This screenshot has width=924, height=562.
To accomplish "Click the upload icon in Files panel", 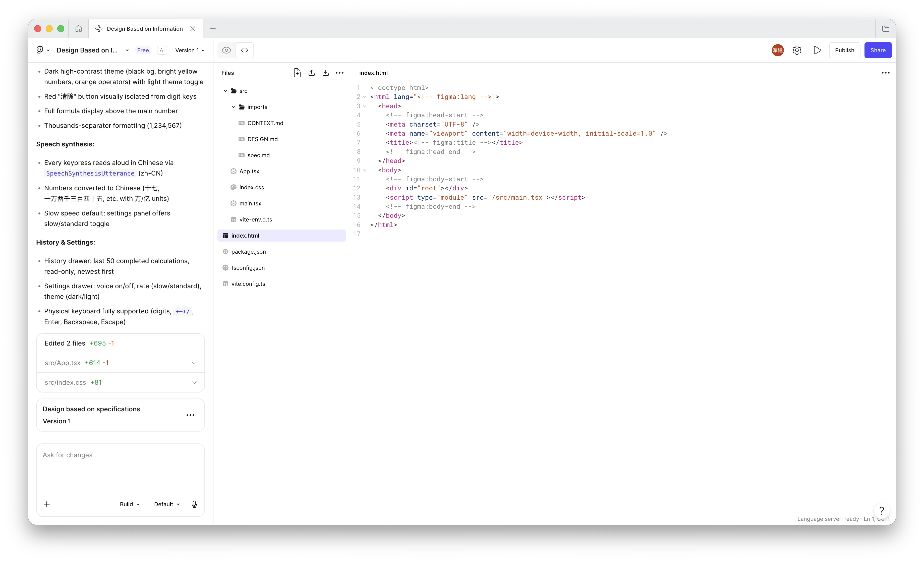I will pos(311,73).
